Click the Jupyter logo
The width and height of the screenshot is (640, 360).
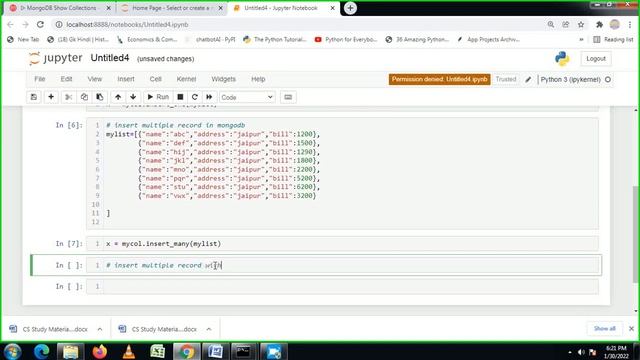click(x=56, y=58)
